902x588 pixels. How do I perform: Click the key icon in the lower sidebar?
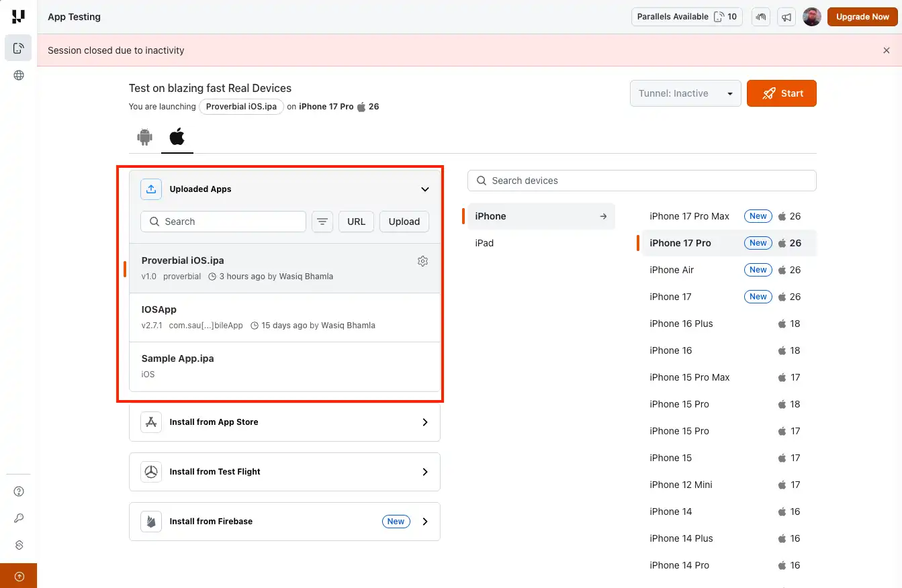[18, 518]
